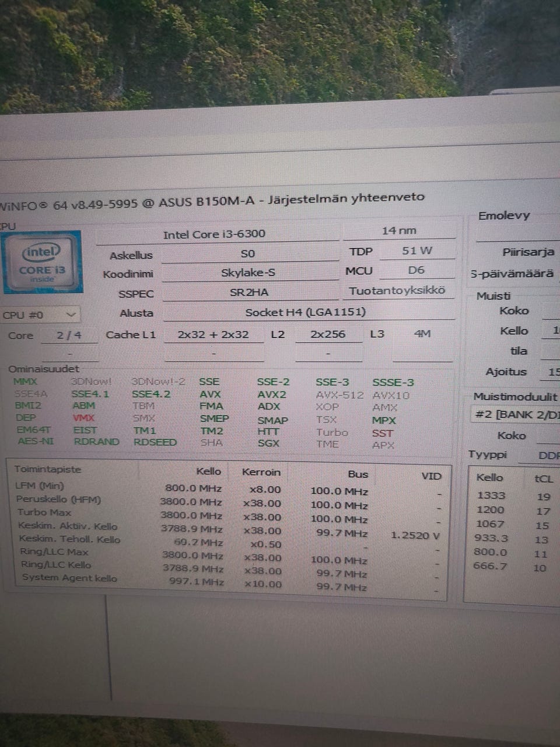Click the SSE4.1 feature label
Viewport: 560px width, 747px height.
click(90, 394)
